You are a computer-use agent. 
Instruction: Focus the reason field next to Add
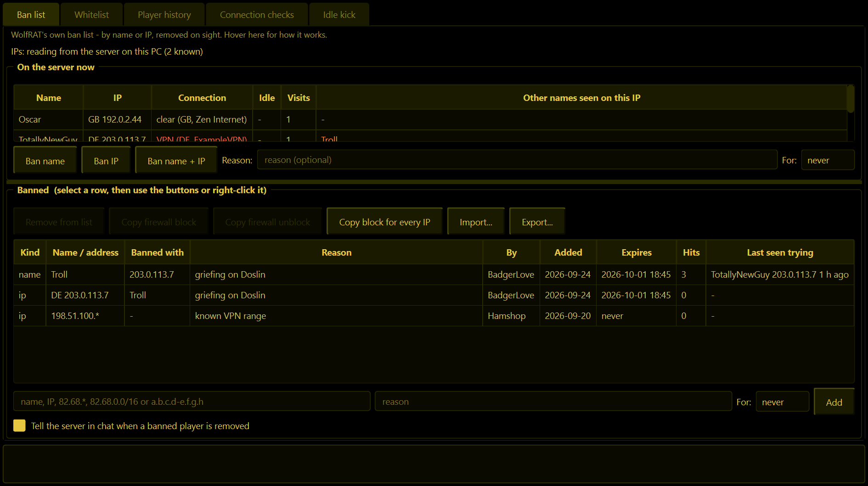553,402
